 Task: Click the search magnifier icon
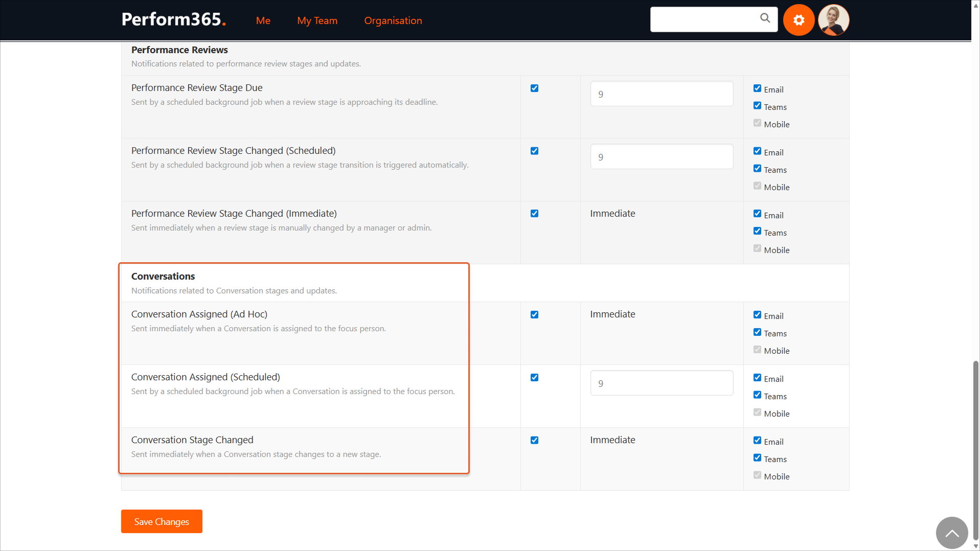coord(765,18)
